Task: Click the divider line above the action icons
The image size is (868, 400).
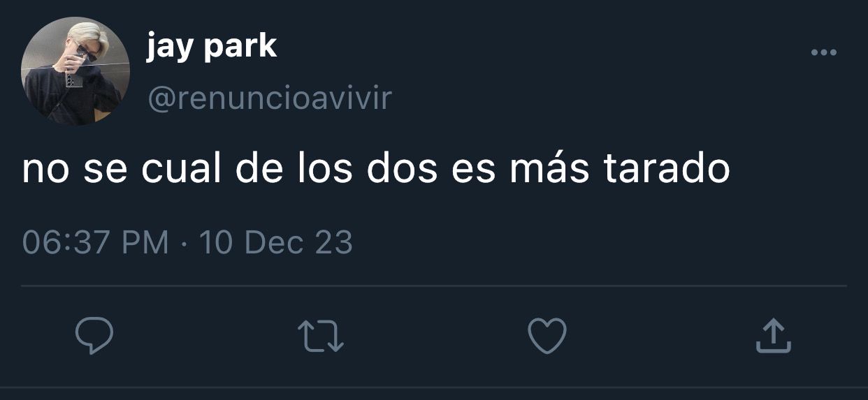Action: (x=434, y=286)
